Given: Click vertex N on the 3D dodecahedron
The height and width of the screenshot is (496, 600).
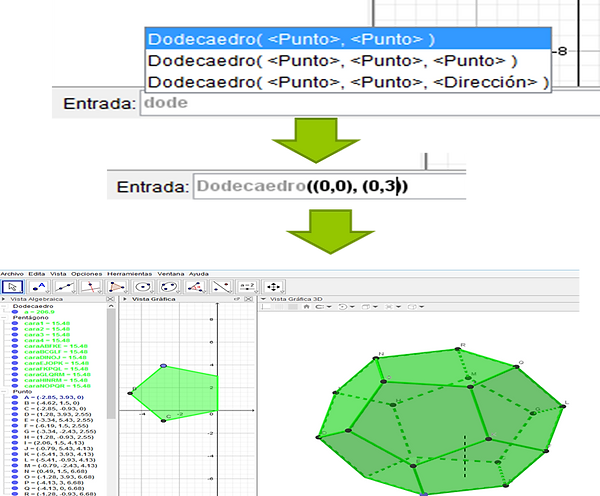Looking at the screenshot, I should coord(376,358).
